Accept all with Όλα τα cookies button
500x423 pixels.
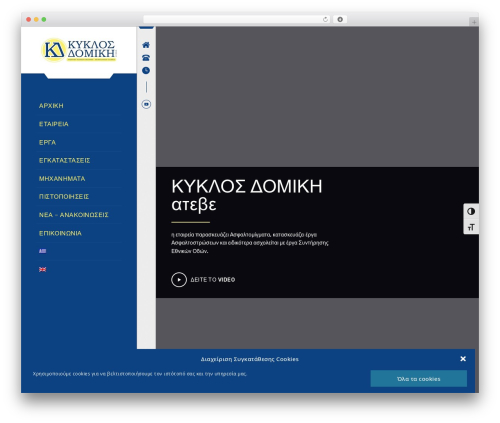pos(419,379)
